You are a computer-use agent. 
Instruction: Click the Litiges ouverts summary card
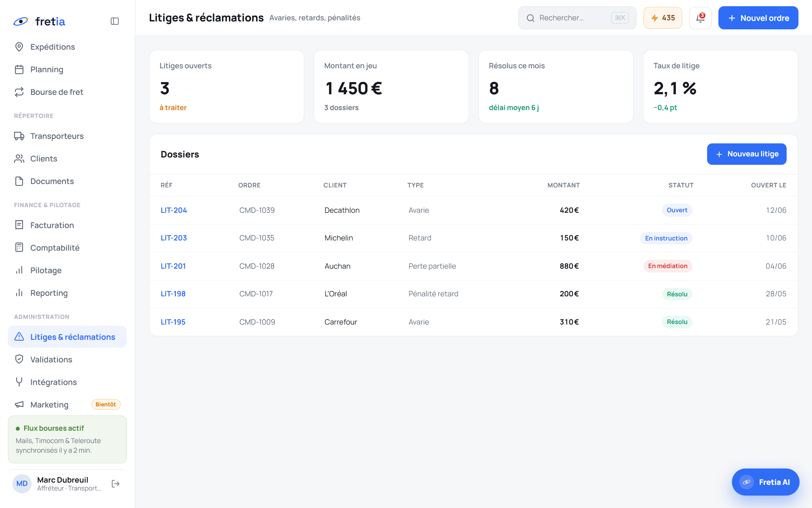click(x=227, y=87)
